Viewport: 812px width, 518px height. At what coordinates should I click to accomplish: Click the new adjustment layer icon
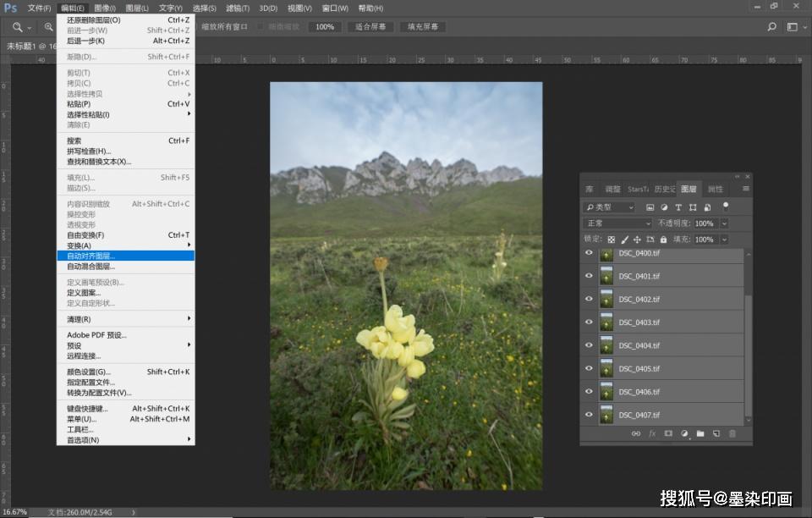click(684, 433)
